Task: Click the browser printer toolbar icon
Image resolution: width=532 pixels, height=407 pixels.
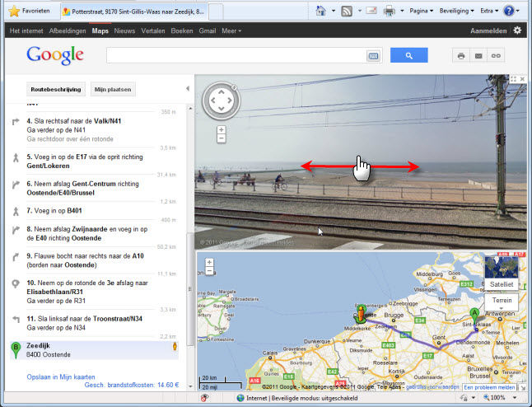Action: [x=390, y=12]
